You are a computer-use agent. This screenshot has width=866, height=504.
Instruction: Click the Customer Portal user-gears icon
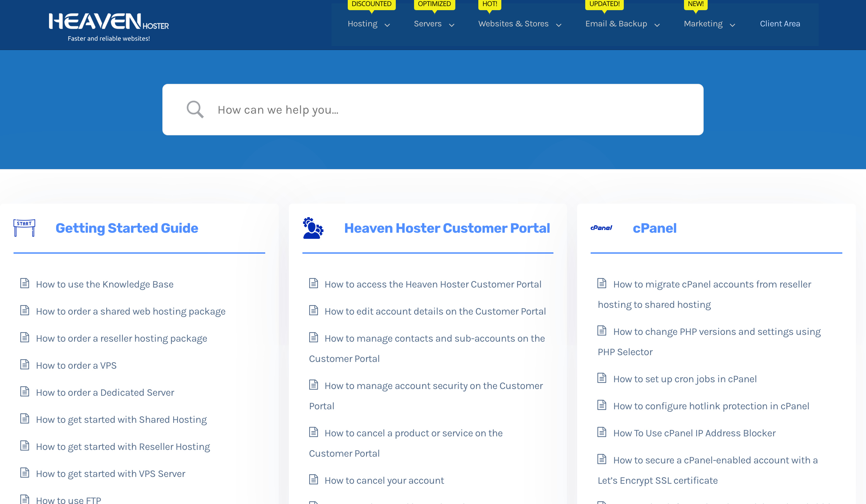point(313,228)
